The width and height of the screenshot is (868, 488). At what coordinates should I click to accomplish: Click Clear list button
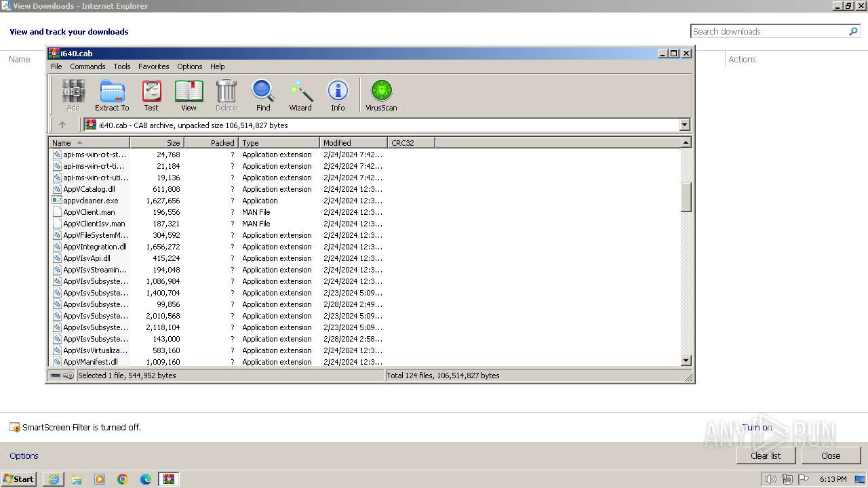pos(766,455)
